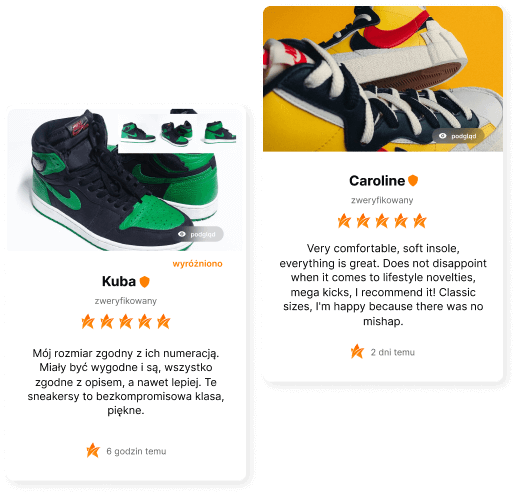Select the fifth rating star in Caroline's review
Viewport: 517px width, 495px height.
tap(420, 221)
